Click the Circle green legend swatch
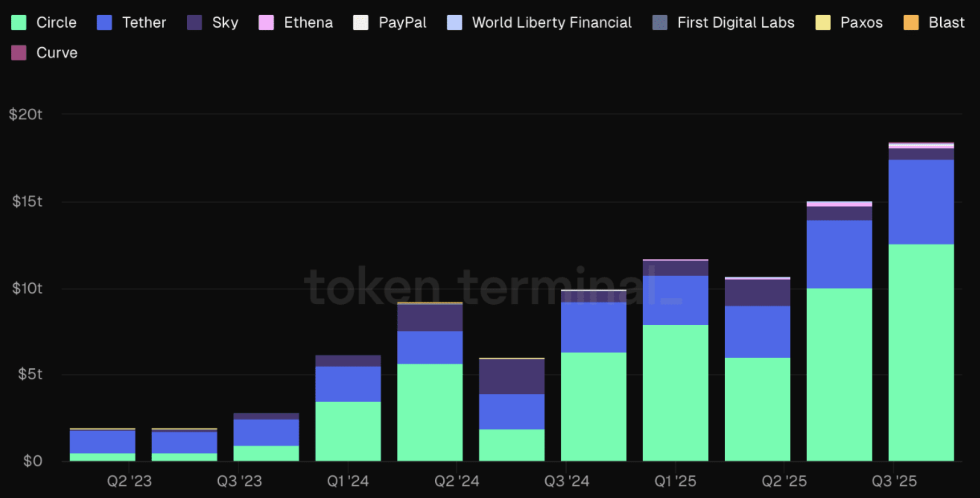Image resolution: width=980 pixels, height=498 pixels. click(19, 22)
